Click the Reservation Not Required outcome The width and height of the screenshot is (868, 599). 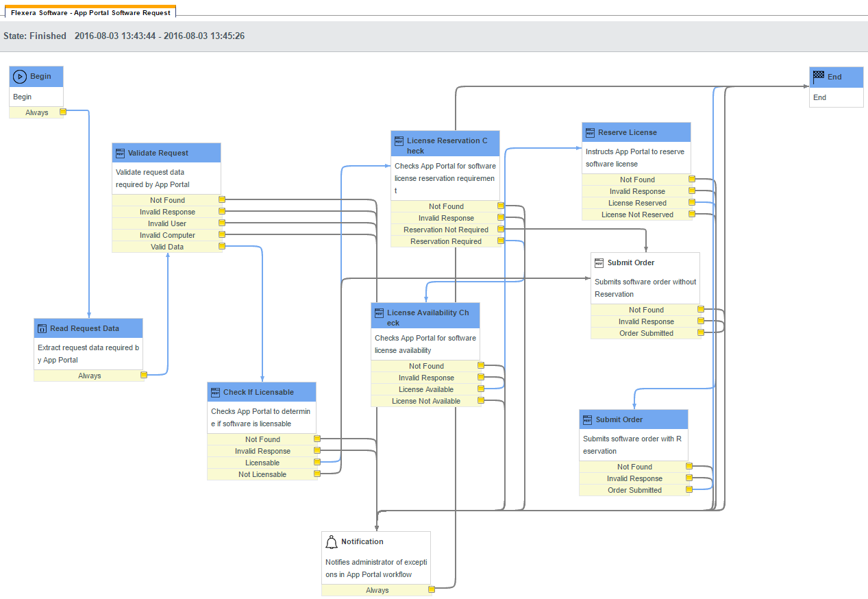446,230
